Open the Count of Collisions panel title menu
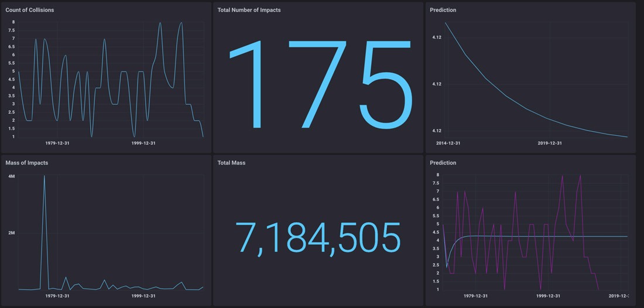 click(x=30, y=10)
